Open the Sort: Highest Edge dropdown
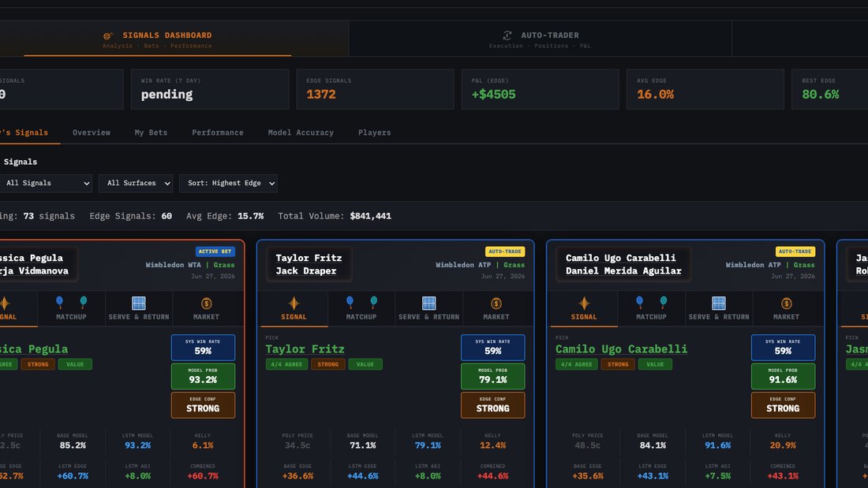 point(228,183)
